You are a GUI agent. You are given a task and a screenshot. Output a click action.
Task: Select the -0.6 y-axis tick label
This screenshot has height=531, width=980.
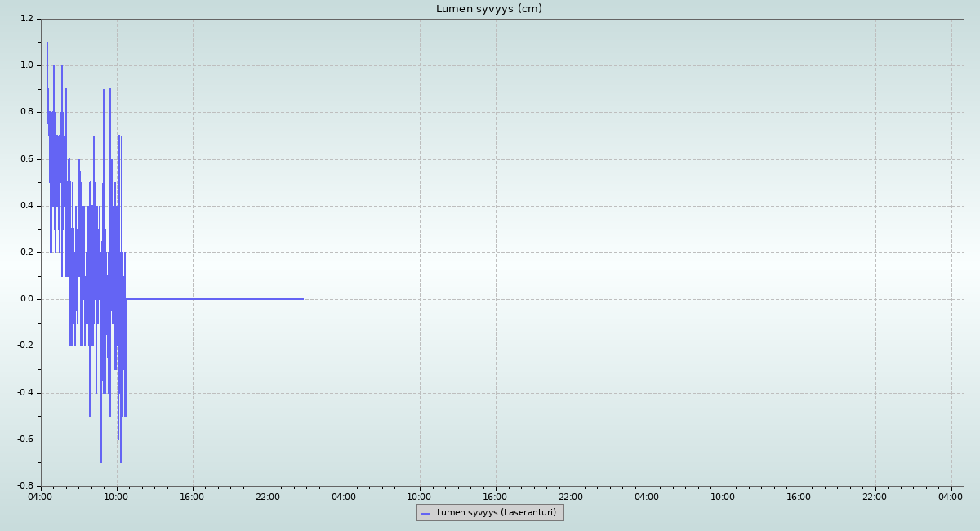[x=25, y=440]
